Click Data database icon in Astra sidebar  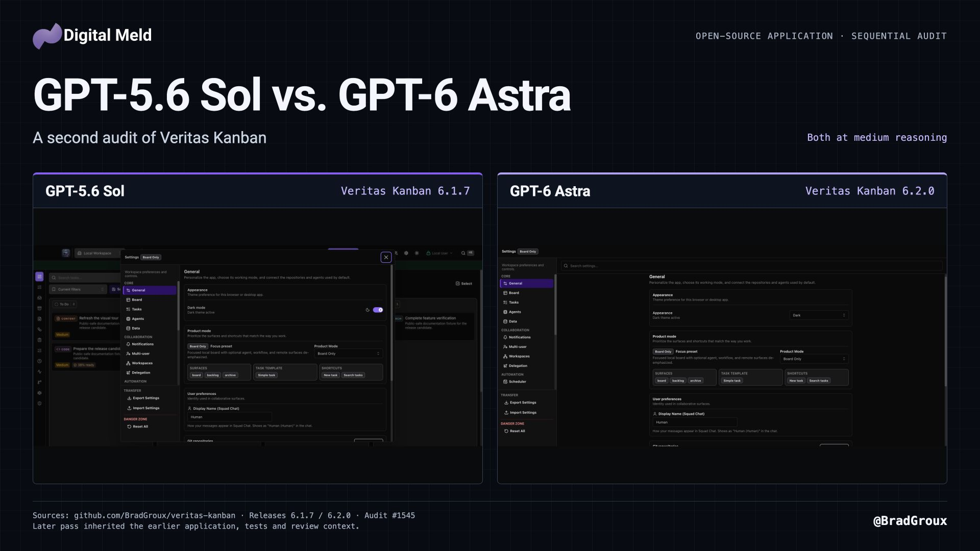(x=505, y=321)
